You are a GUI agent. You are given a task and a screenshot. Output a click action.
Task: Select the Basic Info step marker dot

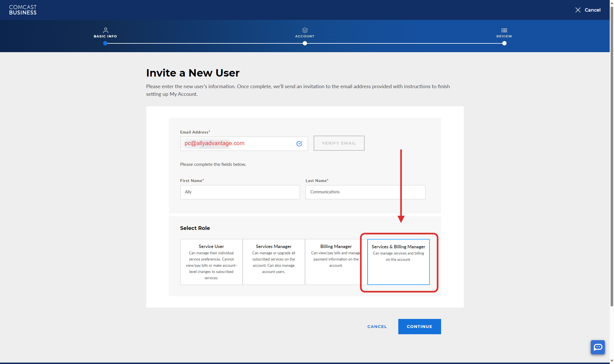pos(105,43)
